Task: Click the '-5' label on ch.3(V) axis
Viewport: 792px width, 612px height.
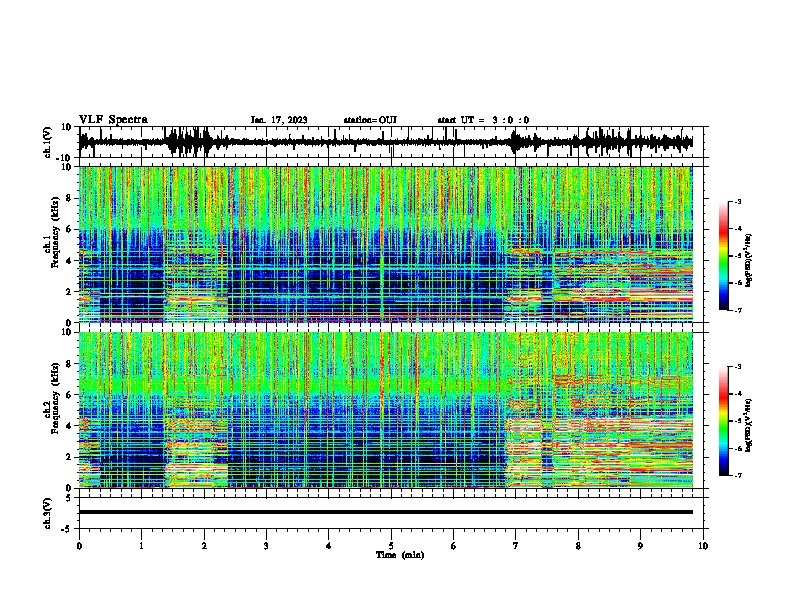Action: [68, 529]
